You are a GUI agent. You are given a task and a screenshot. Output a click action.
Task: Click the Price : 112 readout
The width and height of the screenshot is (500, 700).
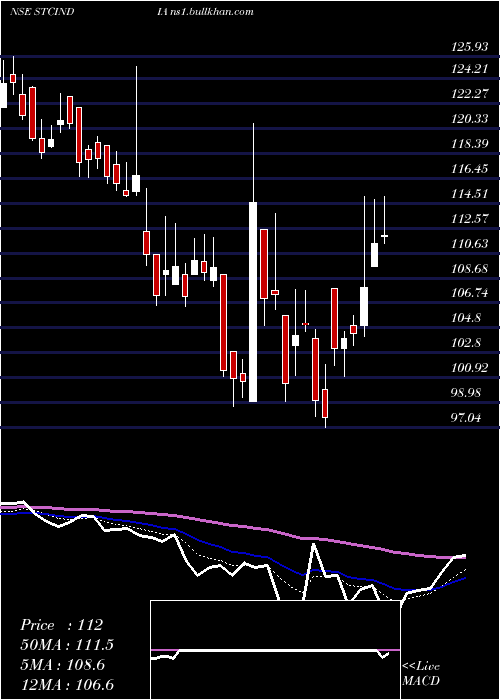[x=62, y=625]
